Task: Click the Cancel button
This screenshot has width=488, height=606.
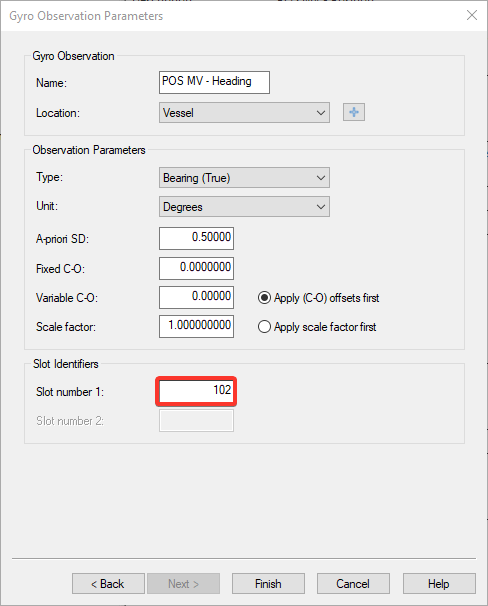Action: pos(353,584)
